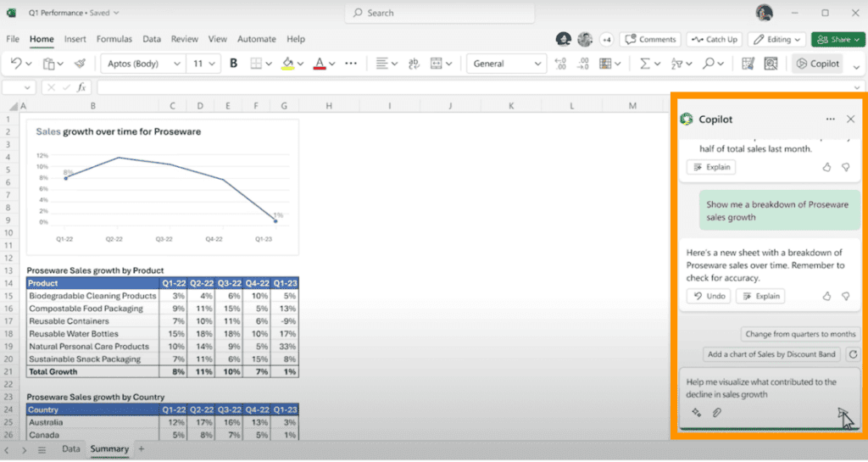Image resolution: width=868 pixels, height=462 pixels.
Task: Click the Search box in title bar
Action: click(x=440, y=13)
